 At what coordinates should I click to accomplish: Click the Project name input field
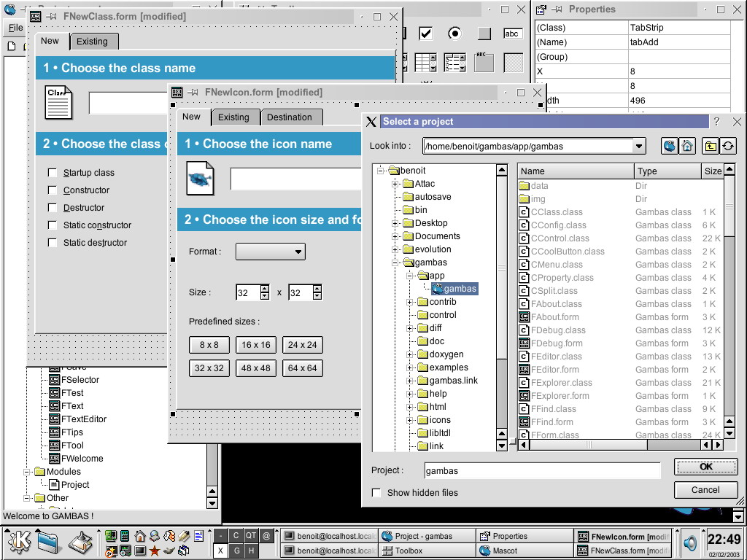click(x=542, y=471)
